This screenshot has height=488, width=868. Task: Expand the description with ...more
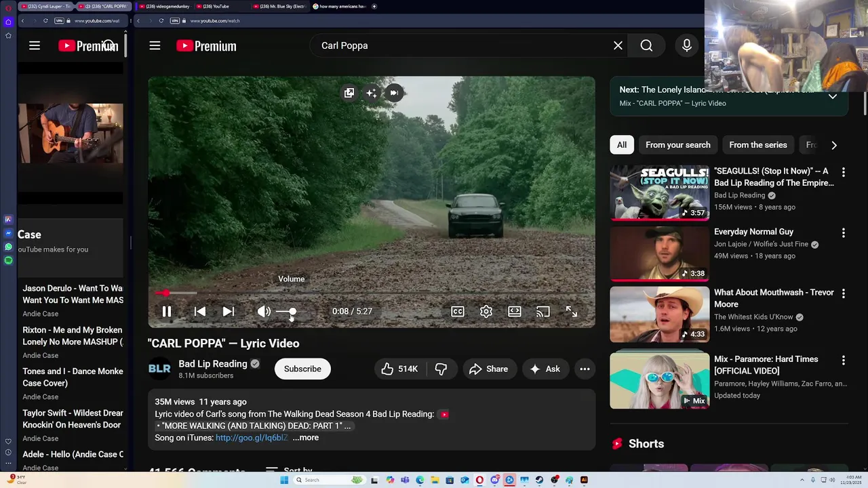pos(305,438)
